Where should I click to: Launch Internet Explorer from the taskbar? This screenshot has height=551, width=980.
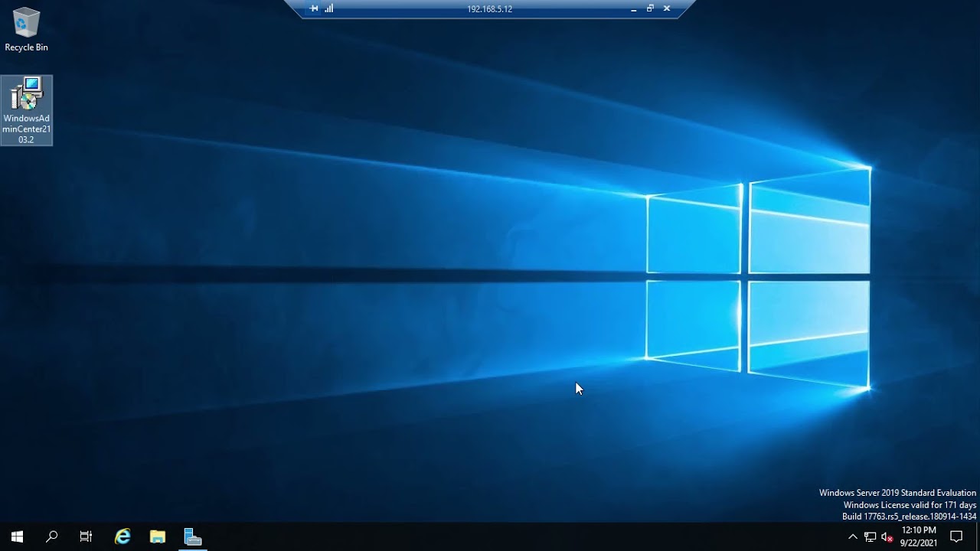(x=122, y=536)
